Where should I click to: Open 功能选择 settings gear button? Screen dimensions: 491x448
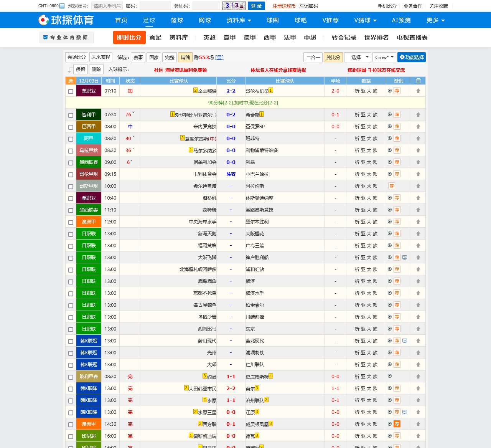click(411, 57)
